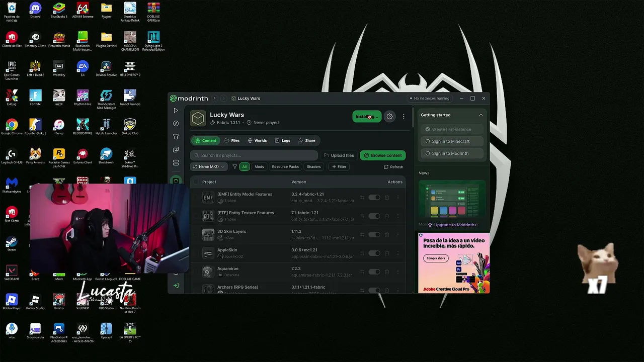The height and width of the screenshot is (362, 644).
Task: Switch version of [ETF] Entity Texture Features
Action: (362, 216)
